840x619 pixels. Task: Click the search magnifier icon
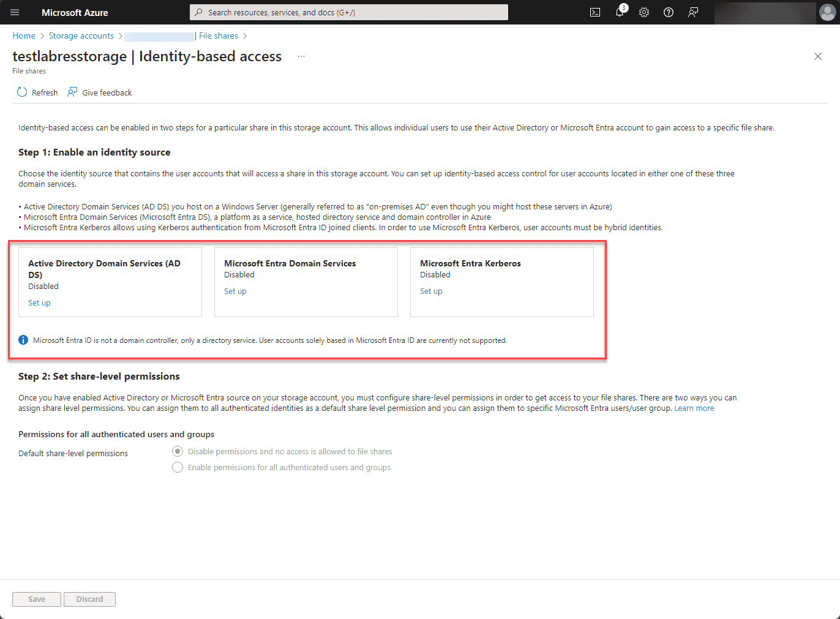tap(198, 12)
